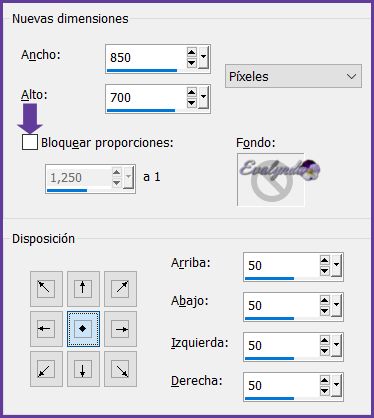Select center anchor placement button
This screenshot has height=418, width=374.
click(83, 329)
